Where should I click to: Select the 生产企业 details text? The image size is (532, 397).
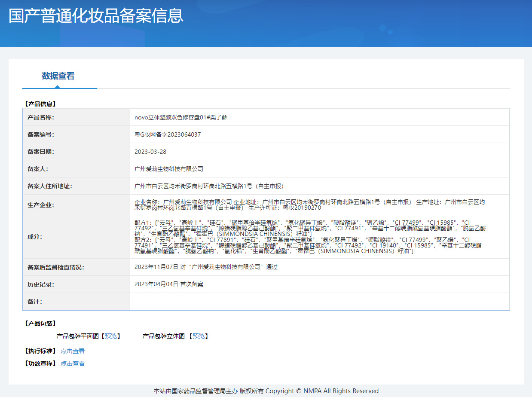click(310, 205)
